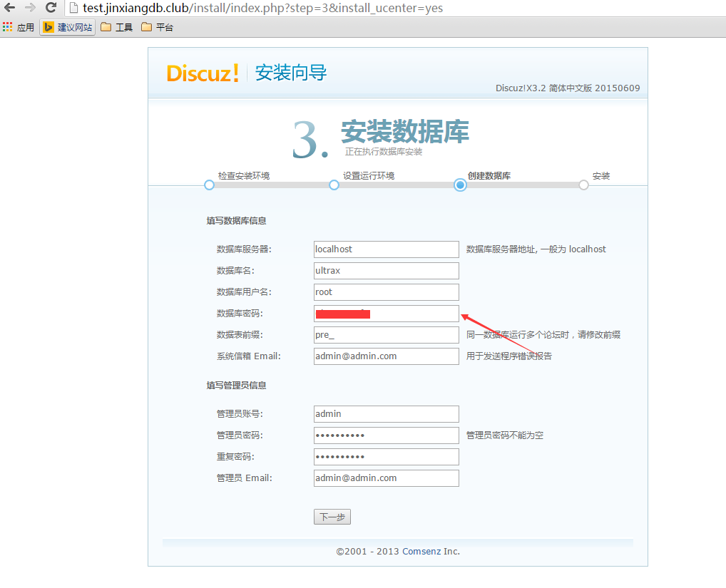726x588 pixels.
Task: Click the 管理员账号 admin field
Action: coord(386,414)
